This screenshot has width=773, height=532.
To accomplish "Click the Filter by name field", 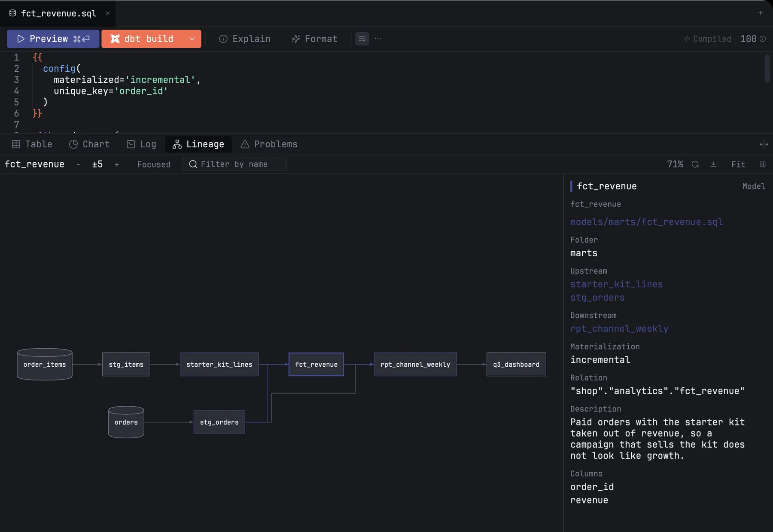I will [234, 164].
